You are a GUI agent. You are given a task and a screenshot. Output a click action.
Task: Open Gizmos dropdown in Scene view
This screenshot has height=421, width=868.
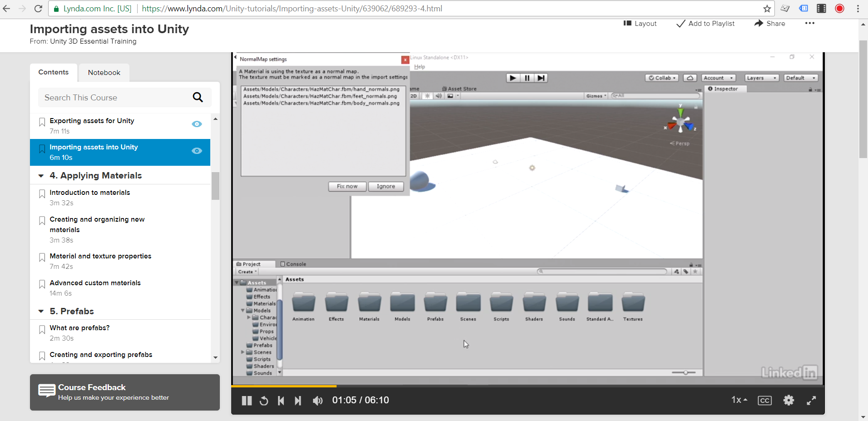click(x=596, y=96)
